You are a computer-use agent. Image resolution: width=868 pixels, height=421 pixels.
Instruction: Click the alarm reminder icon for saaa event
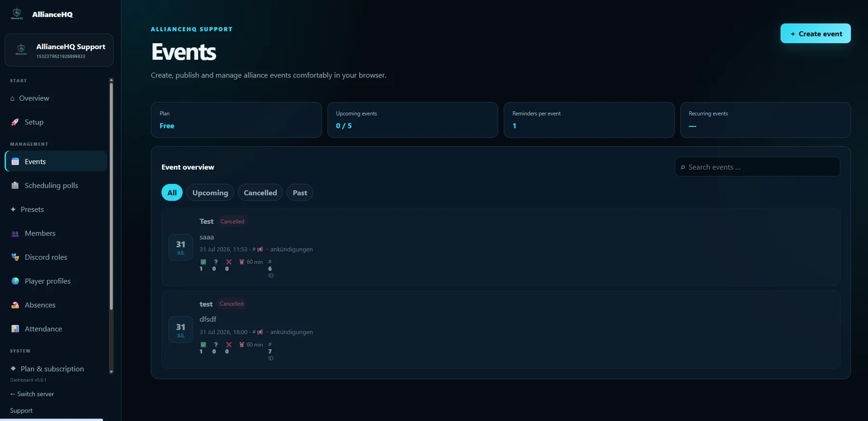(x=242, y=262)
